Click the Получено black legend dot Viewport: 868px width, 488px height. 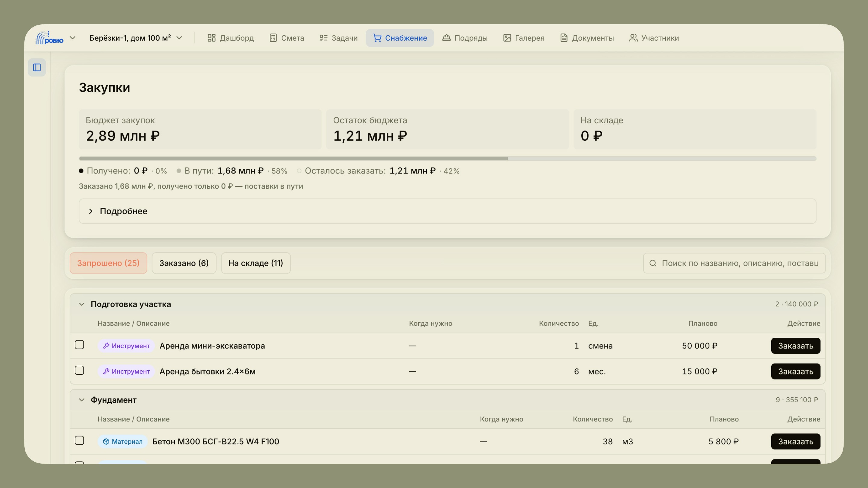(81, 171)
